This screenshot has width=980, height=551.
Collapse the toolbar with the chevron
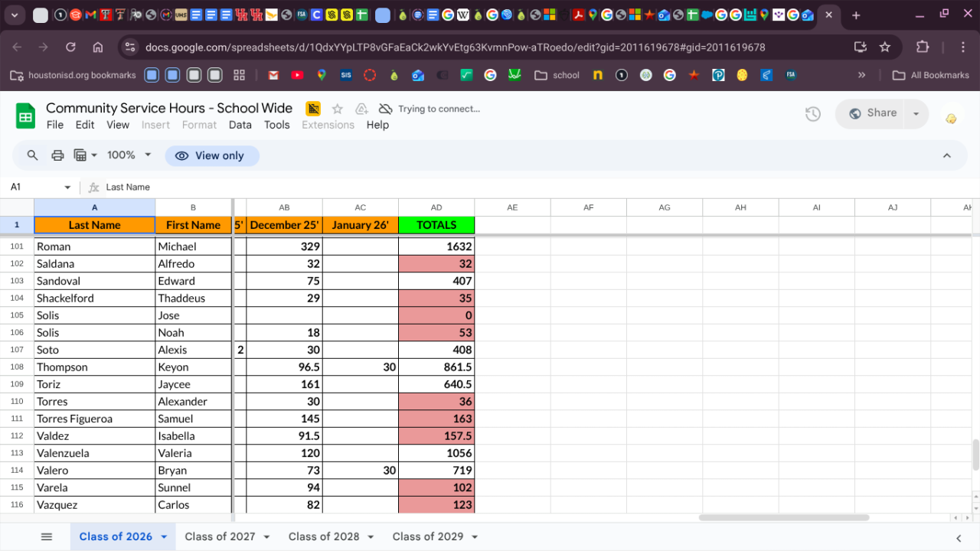(x=947, y=155)
